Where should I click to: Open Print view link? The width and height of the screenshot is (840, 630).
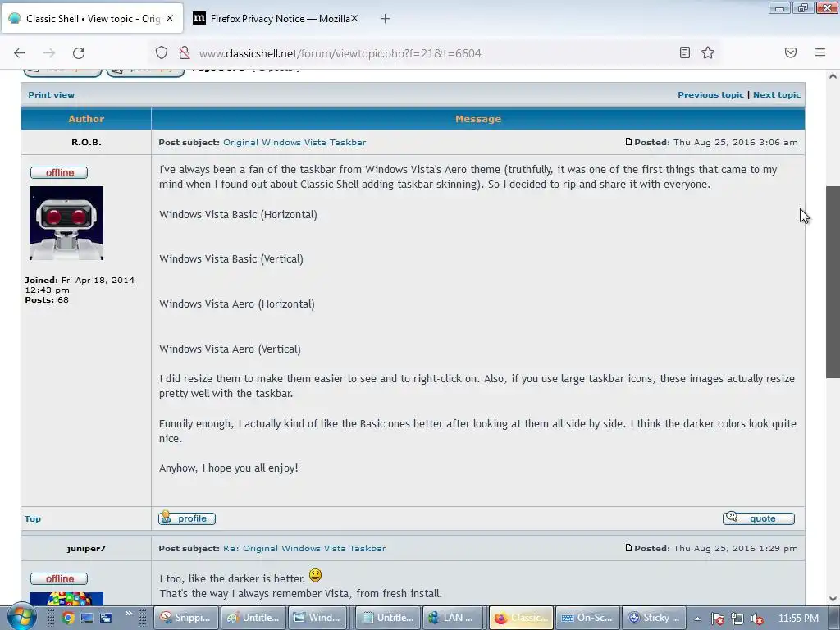pyautogui.click(x=52, y=95)
